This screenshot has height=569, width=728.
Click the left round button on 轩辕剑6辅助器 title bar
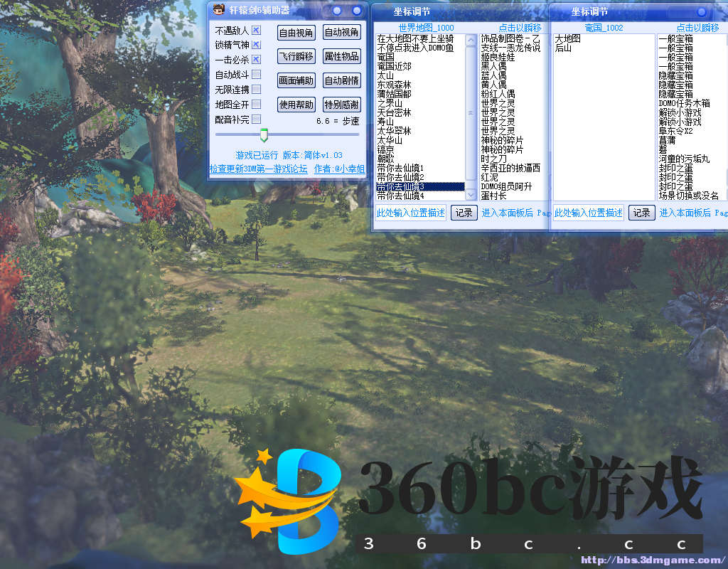(x=336, y=11)
